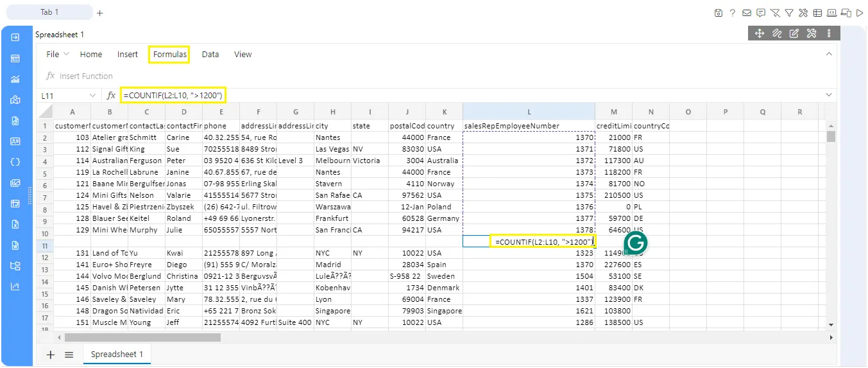Click the move arrows icon on widget bar

coord(760,33)
